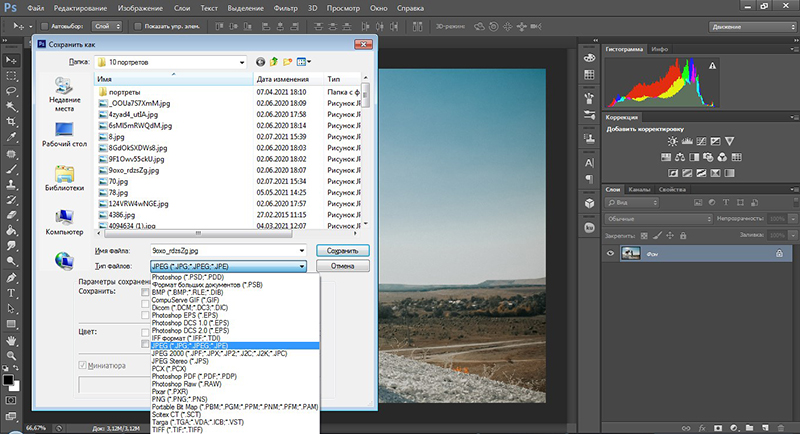This screenshot has width=800, height=434.
Task: Create a new folder in dialog
Action: (288, 62)
